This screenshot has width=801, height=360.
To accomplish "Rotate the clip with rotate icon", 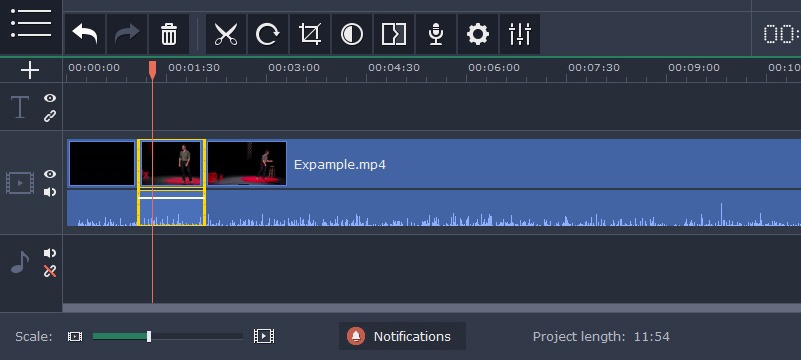I will pyautogui.click(x=268, y=34).
